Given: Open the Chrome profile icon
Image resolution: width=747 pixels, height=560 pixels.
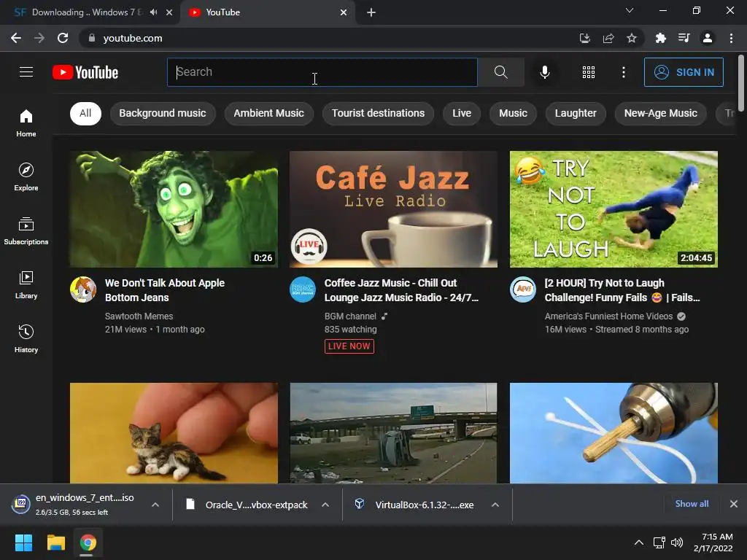Looking at the screenshot, I should 708,38.
